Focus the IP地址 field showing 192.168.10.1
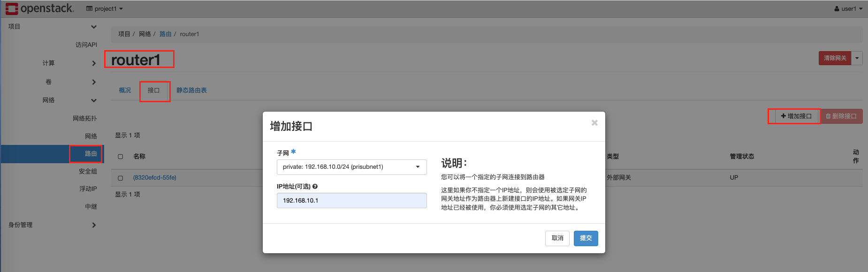 [x=352, y=201]
